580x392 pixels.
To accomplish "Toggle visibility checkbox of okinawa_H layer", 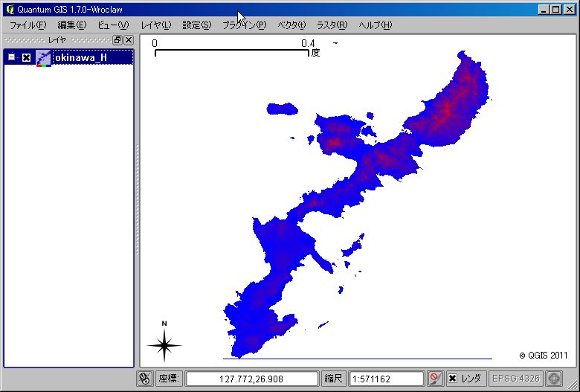I will pyautogui.click(x=26, y=58).
